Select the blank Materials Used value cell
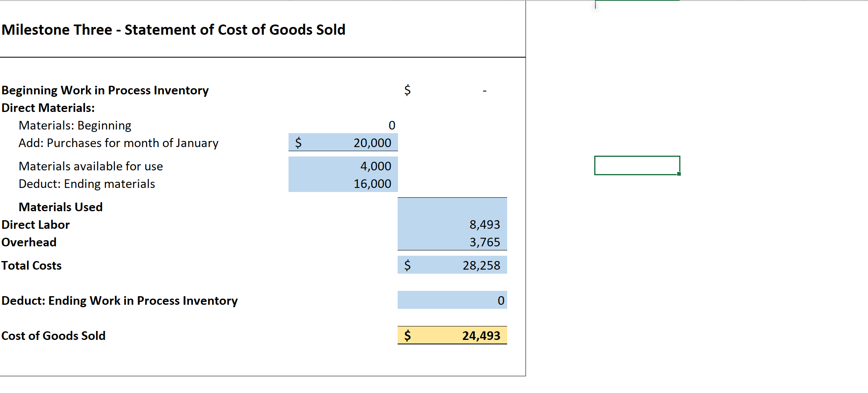Screen dimensions: 868x393 point(452,206)
